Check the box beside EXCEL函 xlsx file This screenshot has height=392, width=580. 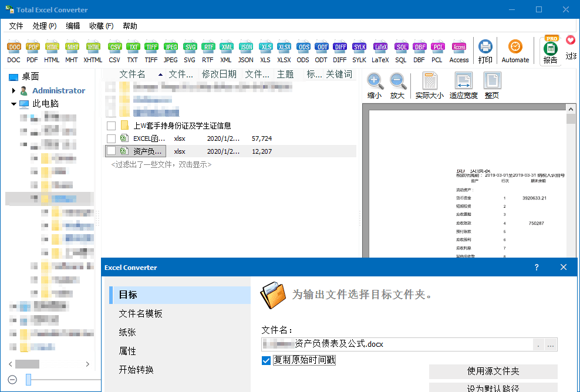pos(111,138)
